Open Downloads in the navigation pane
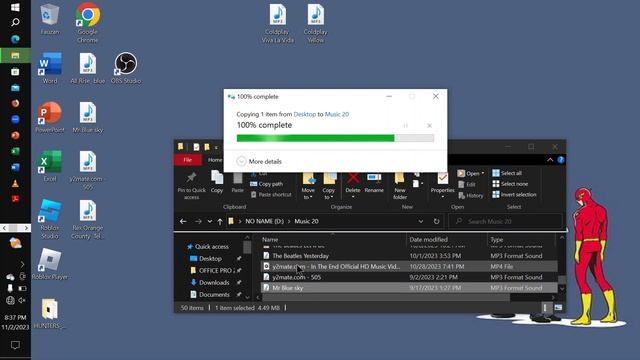Viewport: 640px width, 360px height. (x=209, y=282)
